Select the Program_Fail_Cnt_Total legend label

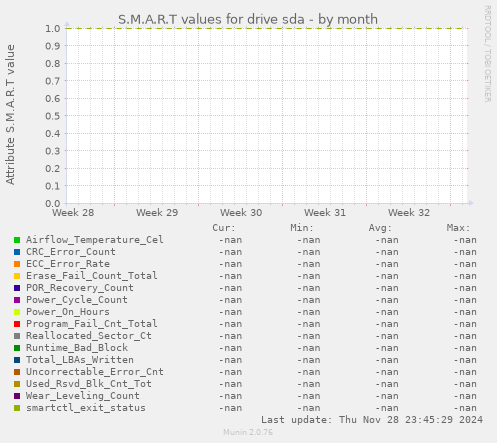coord(92,324)
